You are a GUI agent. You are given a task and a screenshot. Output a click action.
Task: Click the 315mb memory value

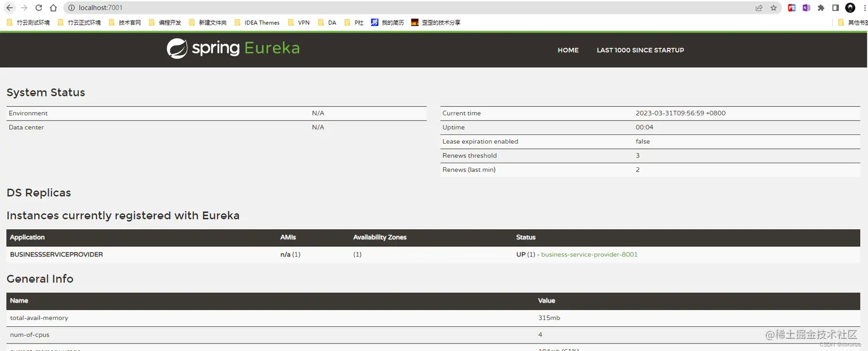click(x=549, y=318)
